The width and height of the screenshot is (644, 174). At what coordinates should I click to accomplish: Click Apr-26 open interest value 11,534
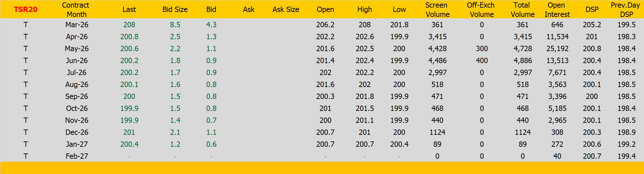557,37
